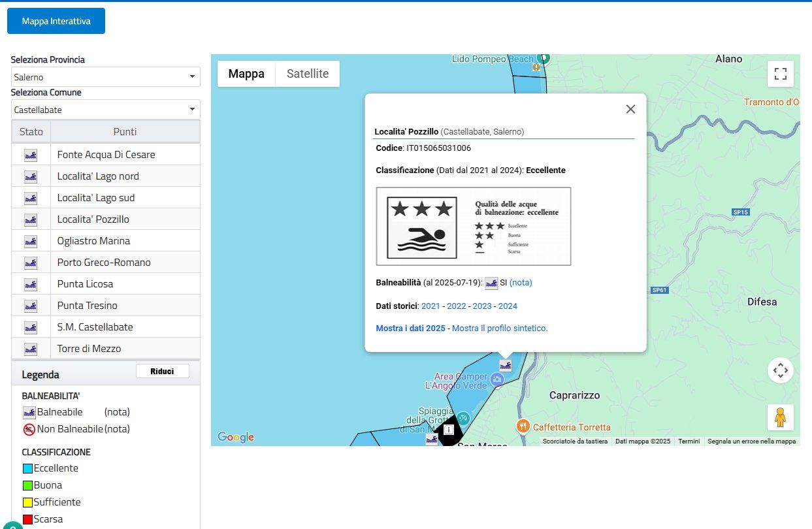This screenshot has height=529, width=812.
Task: Click Mostra il profilo sintetico link
Action: pos(500,329)
